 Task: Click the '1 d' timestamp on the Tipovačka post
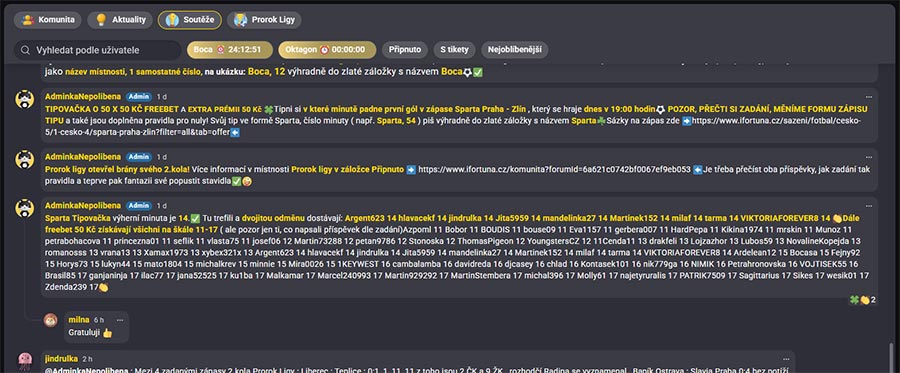click(x=162, y=96)
